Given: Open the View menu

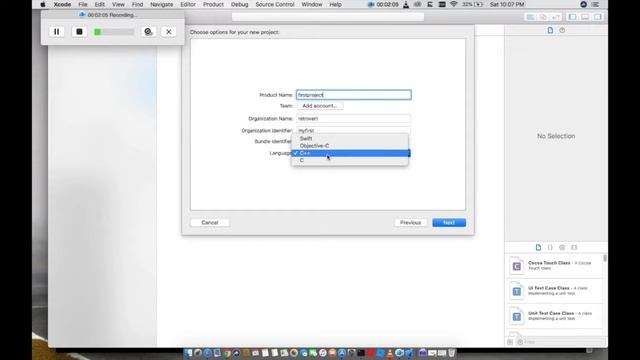Looking at the screenshot, I should click(118, 4).
